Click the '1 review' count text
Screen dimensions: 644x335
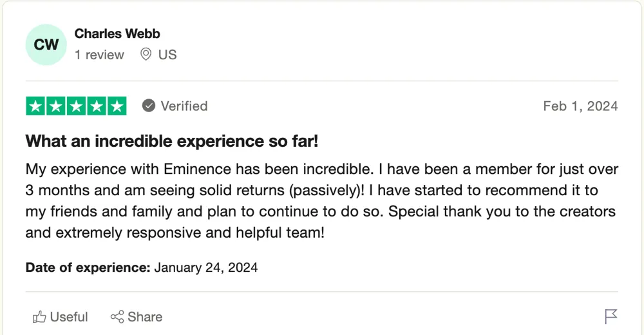(x=99, y=55)
